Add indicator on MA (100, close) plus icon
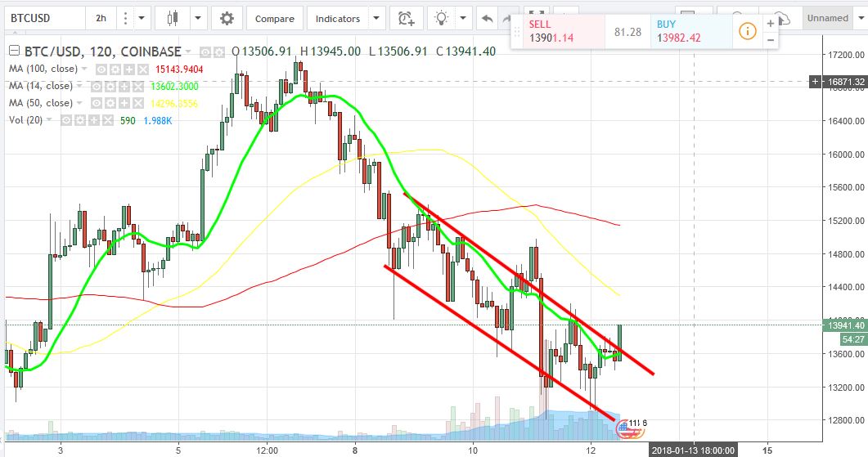The image size is (868, 457). 129,69
